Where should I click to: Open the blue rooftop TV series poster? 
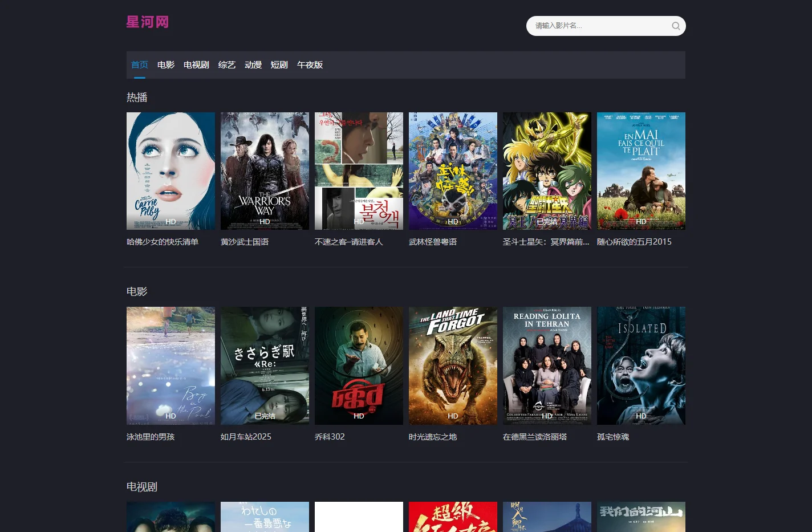pos(547,517)
